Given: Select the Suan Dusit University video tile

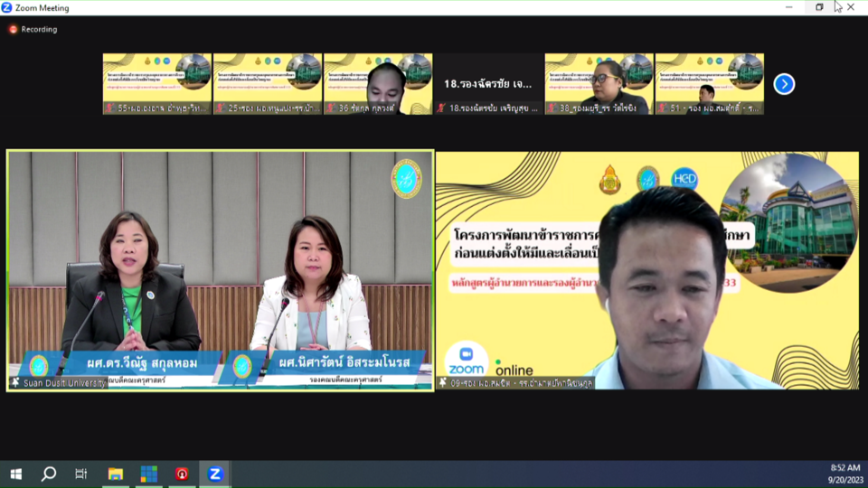Looking at the screenshot, I should 221,270.
